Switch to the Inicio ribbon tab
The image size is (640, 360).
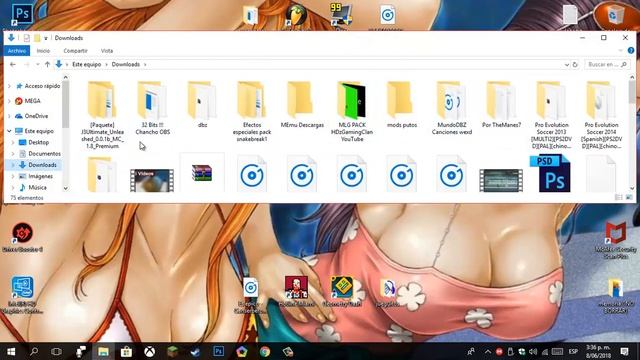(43, 51)
